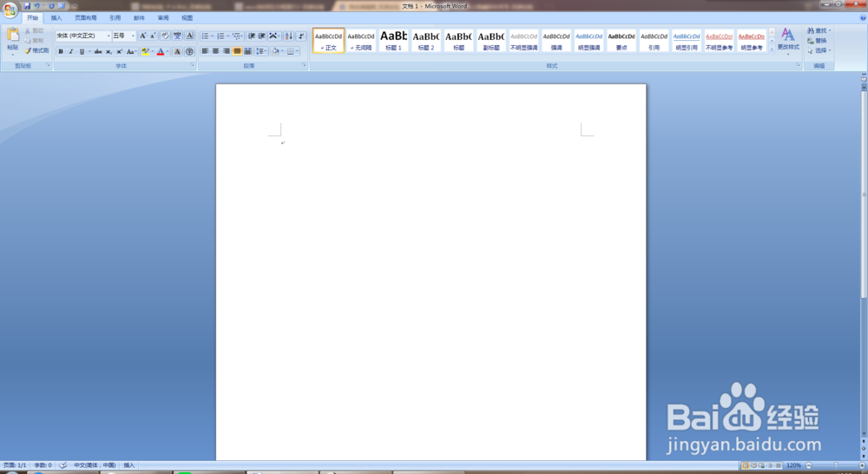Apply strikethrough abc formatting

point(98,51)
